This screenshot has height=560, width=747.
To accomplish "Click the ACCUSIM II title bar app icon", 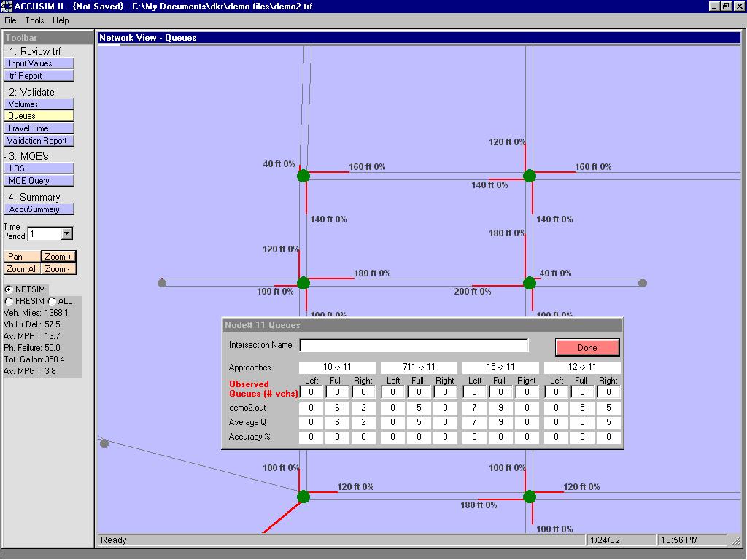I will coord(7,6).
